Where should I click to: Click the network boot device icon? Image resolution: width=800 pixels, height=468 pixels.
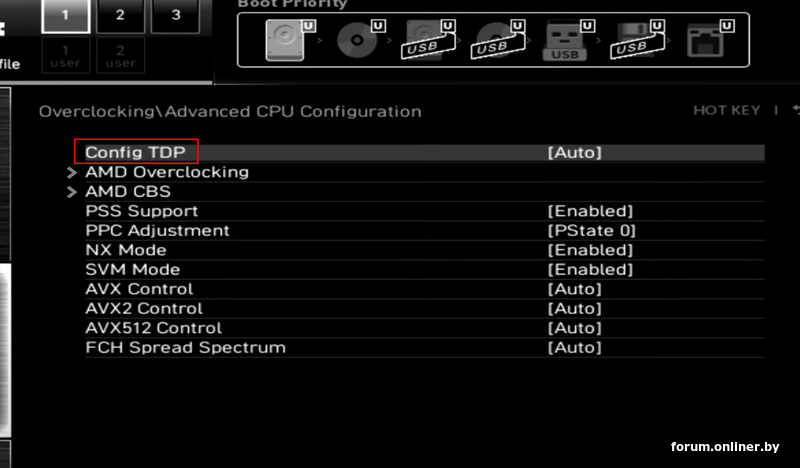[706, 40]
